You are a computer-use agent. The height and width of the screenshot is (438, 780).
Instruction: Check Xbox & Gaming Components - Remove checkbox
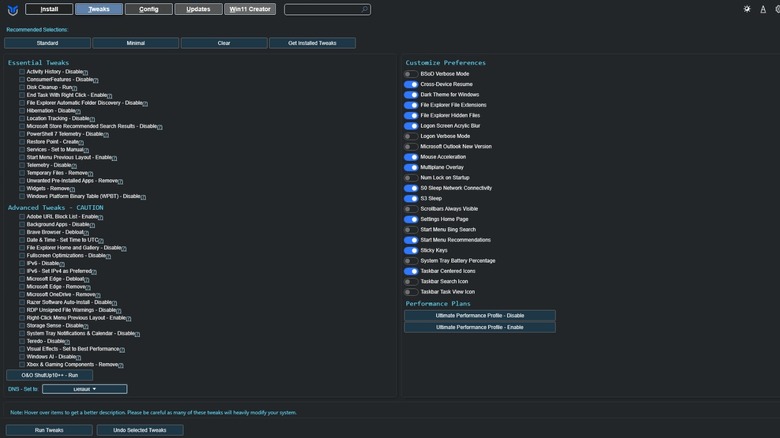tap(22, 364)
